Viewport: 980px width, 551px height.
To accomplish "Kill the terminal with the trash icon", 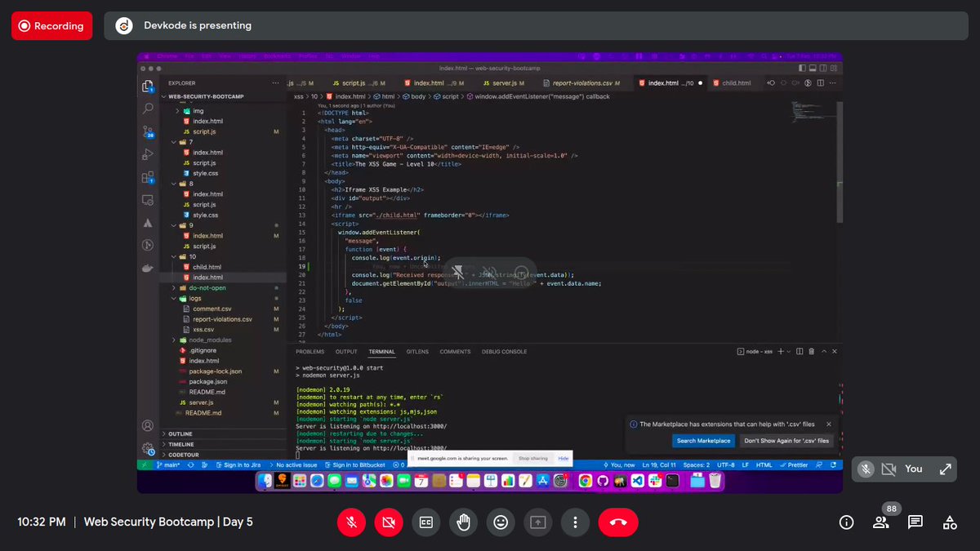I will pyautogui.click(x=811, y=351).
